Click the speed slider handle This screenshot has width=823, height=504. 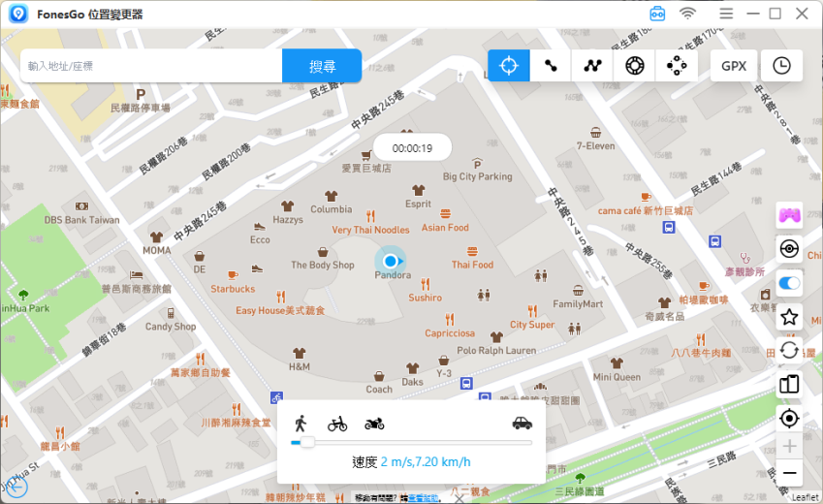click(x=307, y=443)
